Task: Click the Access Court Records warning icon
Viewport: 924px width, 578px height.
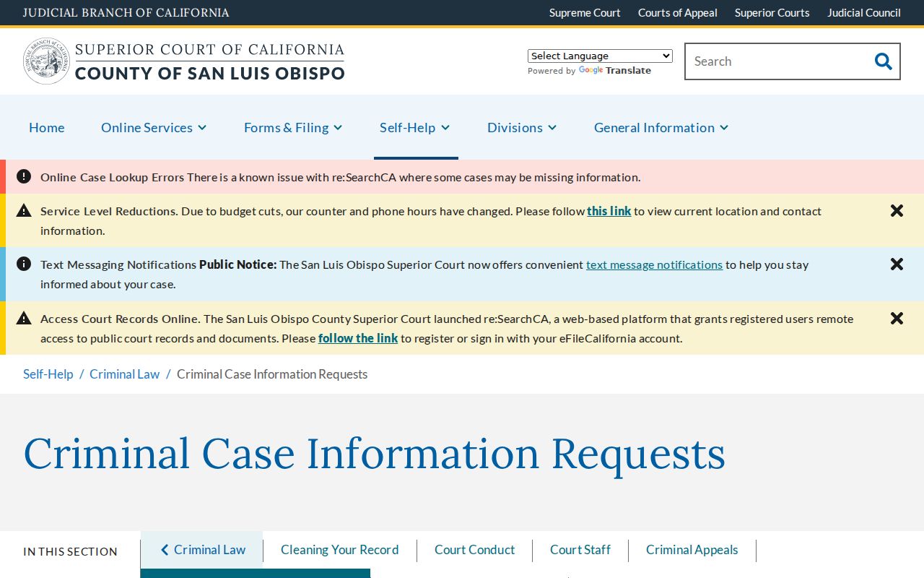Action: click(x=24, y=318)
